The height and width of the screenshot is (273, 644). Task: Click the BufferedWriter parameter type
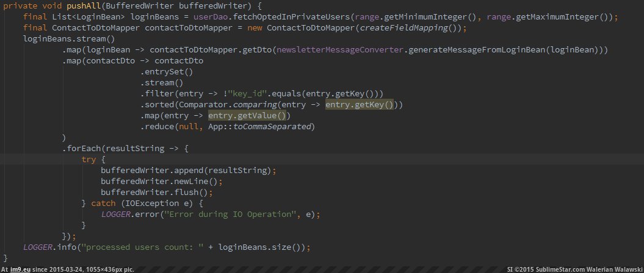tap(140, 7)
